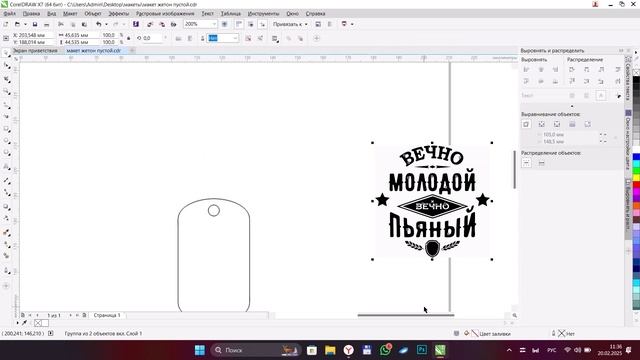Viewport: 640px width, 360px height.
Task: Collapse the text alignment section arrow
Action: point(571,106)
